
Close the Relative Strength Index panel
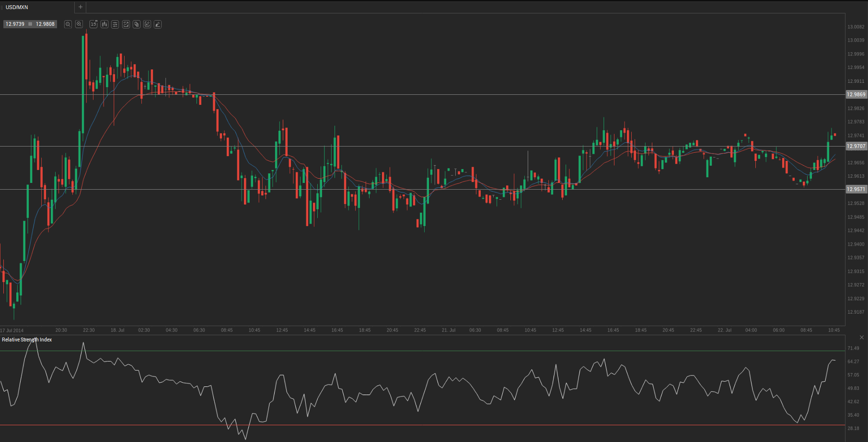[x=862, y=338]
